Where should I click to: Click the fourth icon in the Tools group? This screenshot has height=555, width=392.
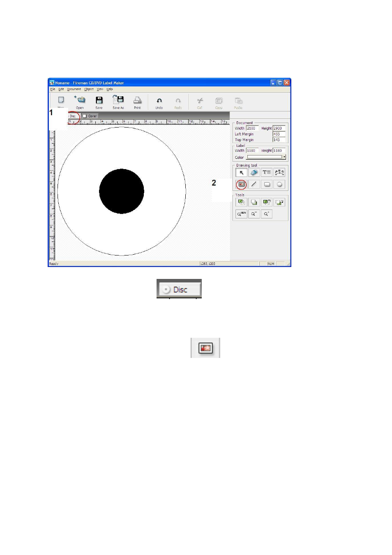point(279,202)
